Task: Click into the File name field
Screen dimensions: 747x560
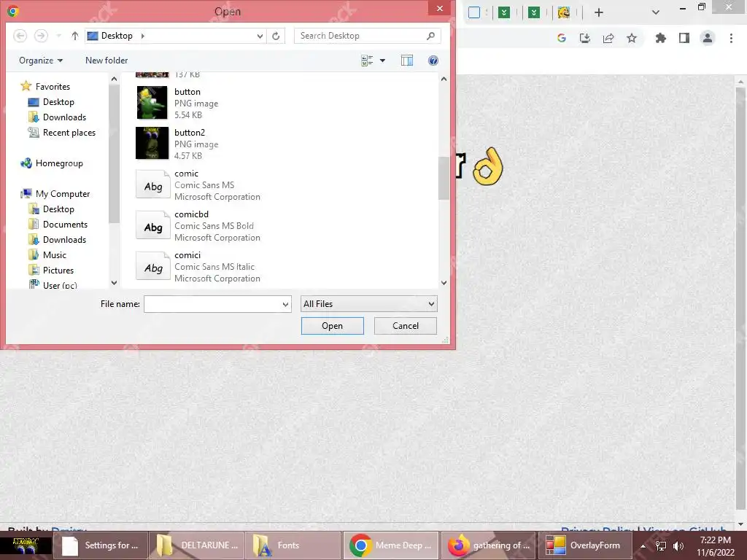Action: 212,304
